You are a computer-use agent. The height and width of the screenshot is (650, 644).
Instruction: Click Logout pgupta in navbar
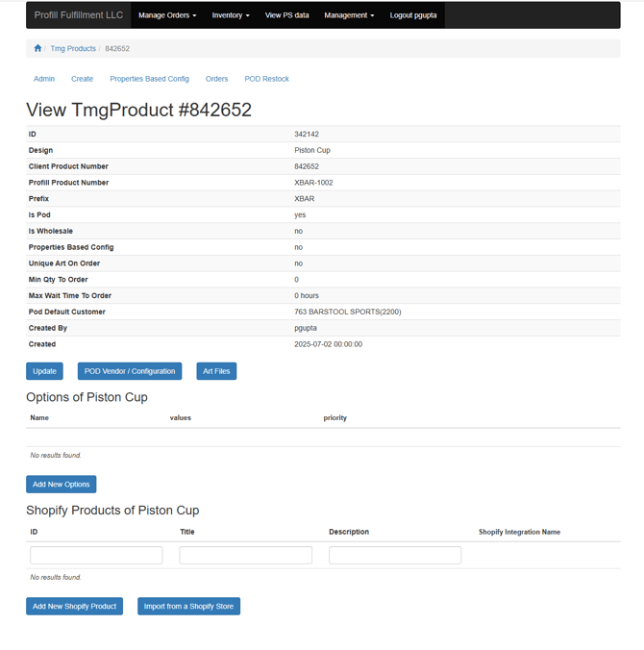click(x=413, y=15)
